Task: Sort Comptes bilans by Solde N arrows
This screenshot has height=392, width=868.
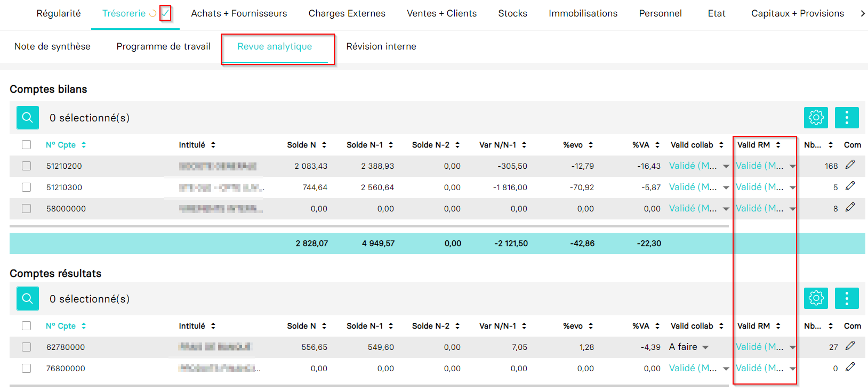Action: point(324,145)
